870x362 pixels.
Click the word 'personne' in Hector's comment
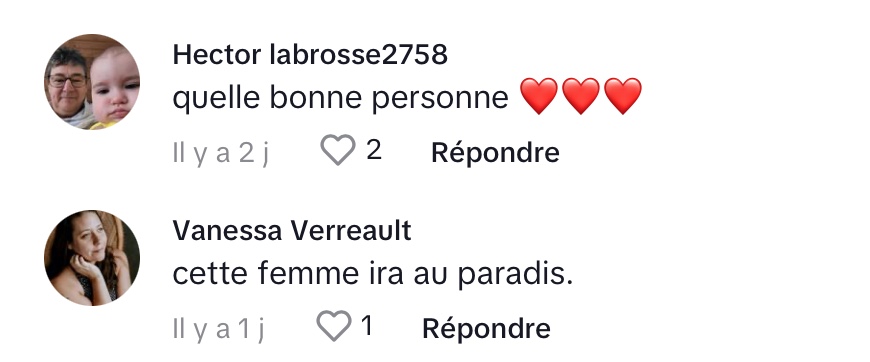pyautogui.click(x=440, y=100)
